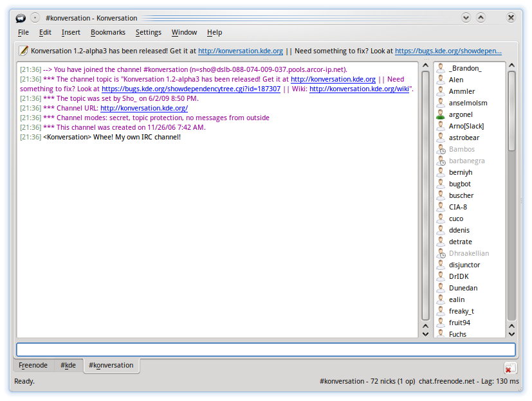
Task: Open konversation.kde.org link in channel topic message
Action: click(333, 79)
